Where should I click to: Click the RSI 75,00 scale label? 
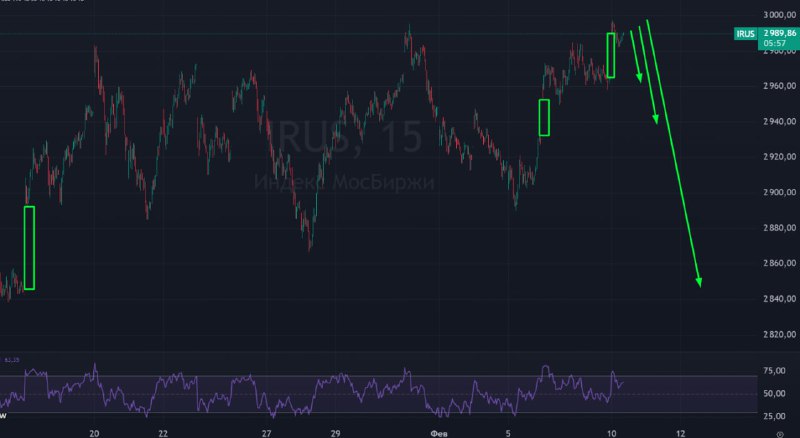(774, 371)
